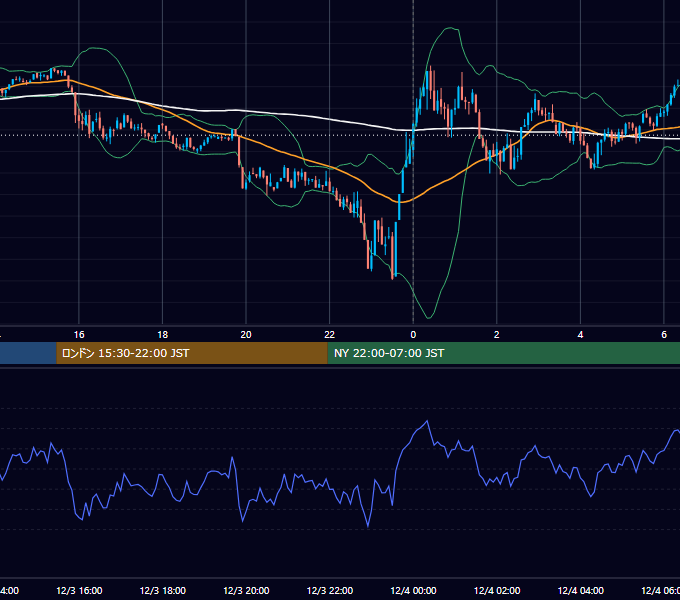Click the 20 hour label on upper axis
The height and width of the screenshot is (600, 680).
coord(246,335)
